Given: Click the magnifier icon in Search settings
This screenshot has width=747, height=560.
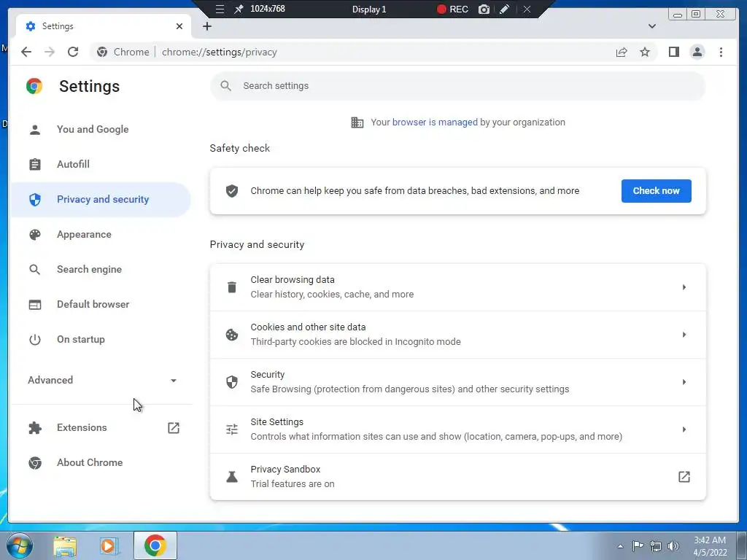Looking at the screenshot, I should 226,86.
